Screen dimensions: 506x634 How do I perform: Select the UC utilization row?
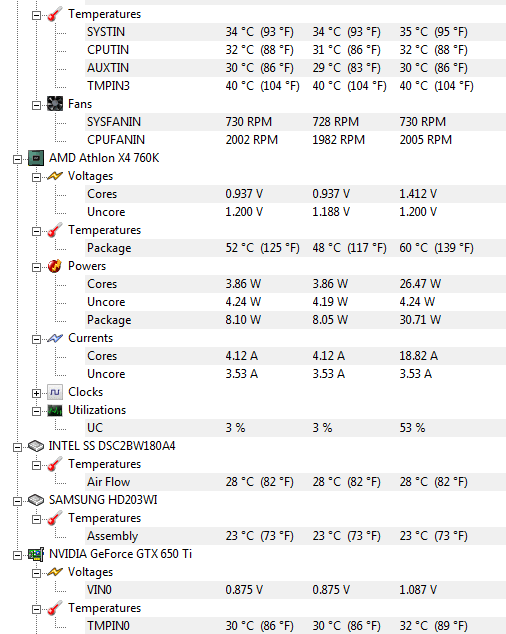(295, 428)
